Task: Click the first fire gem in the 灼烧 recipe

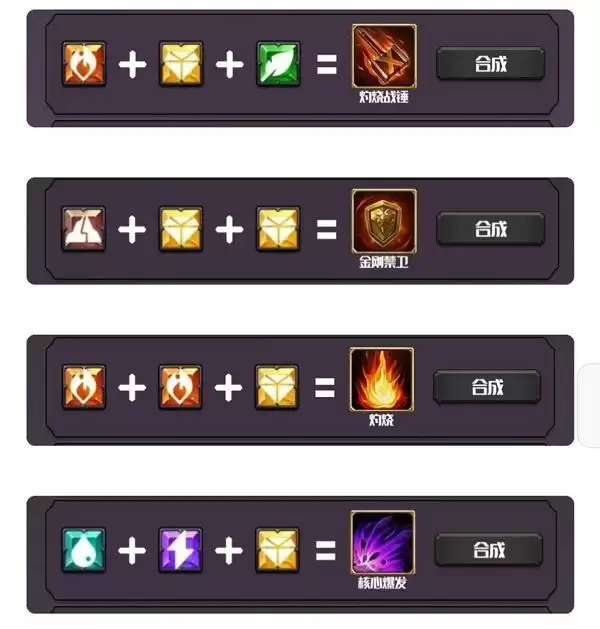Action: pyautogui.click(x=84, y=387)
